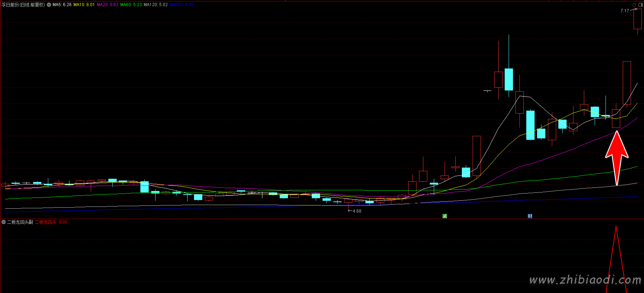Click the diamond icon in top-right corner
Screen dimensions: 644x293
coord(634,5)
